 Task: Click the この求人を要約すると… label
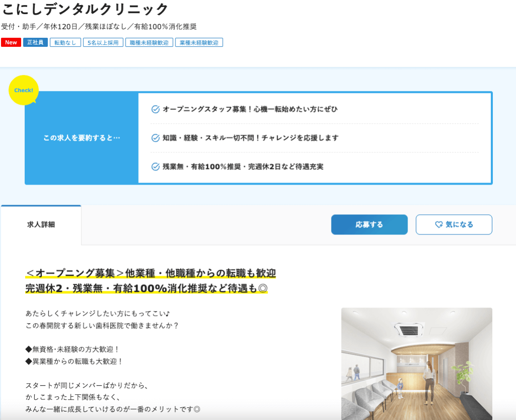82,138
